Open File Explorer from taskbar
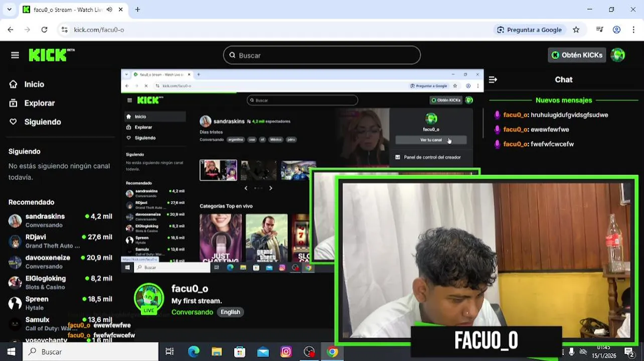The height and width of the screenshot is (361, 644). (x=217, y=351)
